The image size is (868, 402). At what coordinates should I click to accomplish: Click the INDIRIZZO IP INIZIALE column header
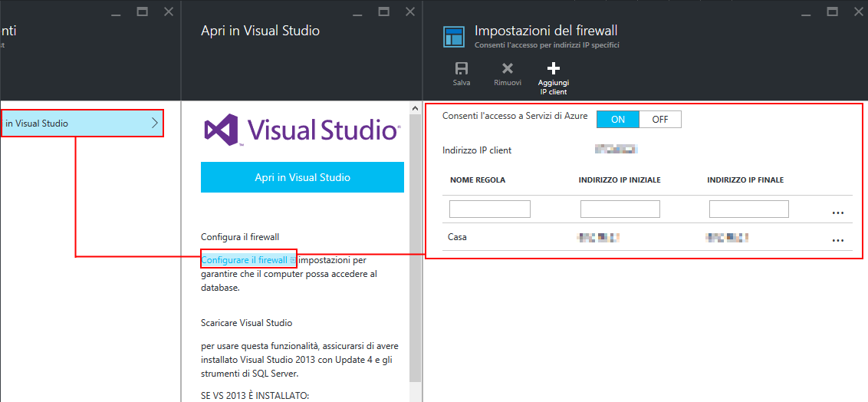620,180
